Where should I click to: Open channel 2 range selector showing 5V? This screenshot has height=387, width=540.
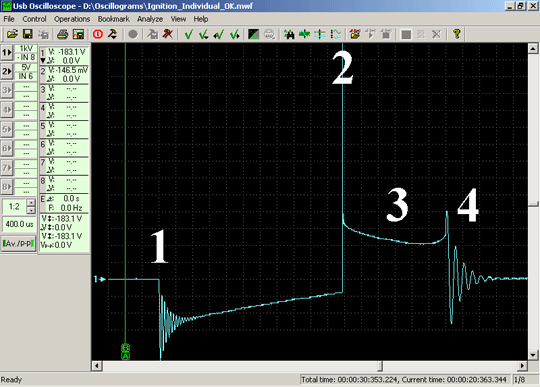click(x=26, y=67)
